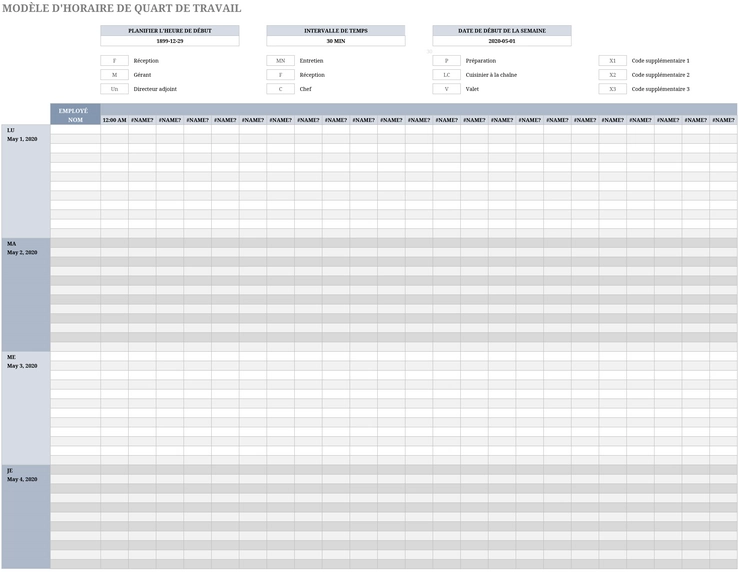739x572 pixels.
Task: Select the title MODÈLE D'HORAIRE DE QUART DE TRAVAIL
Action: tap(122, 8)
